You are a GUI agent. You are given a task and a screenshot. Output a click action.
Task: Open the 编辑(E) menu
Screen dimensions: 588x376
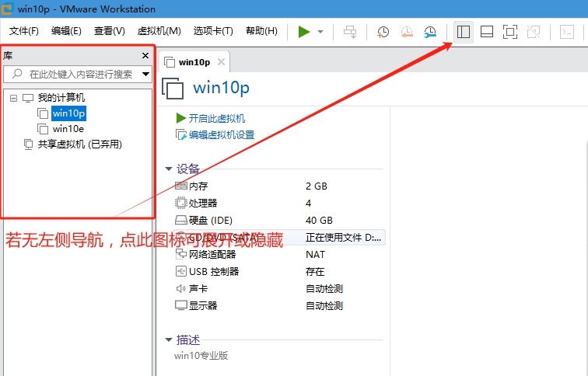66,31
